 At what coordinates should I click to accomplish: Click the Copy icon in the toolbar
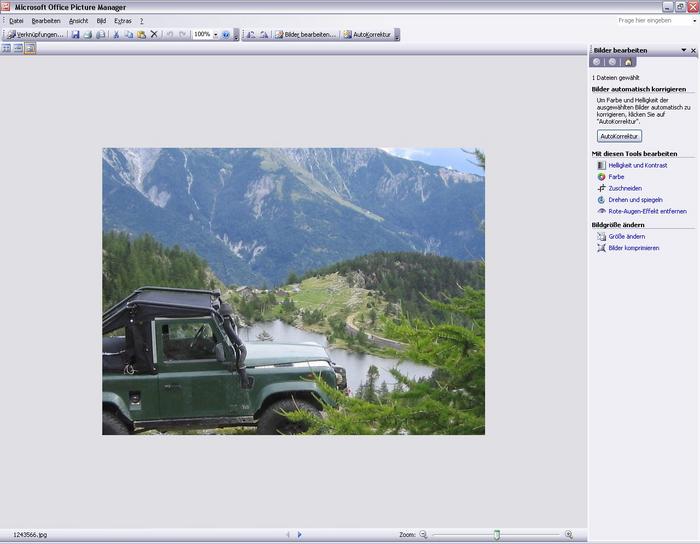(x=129, y=34)
